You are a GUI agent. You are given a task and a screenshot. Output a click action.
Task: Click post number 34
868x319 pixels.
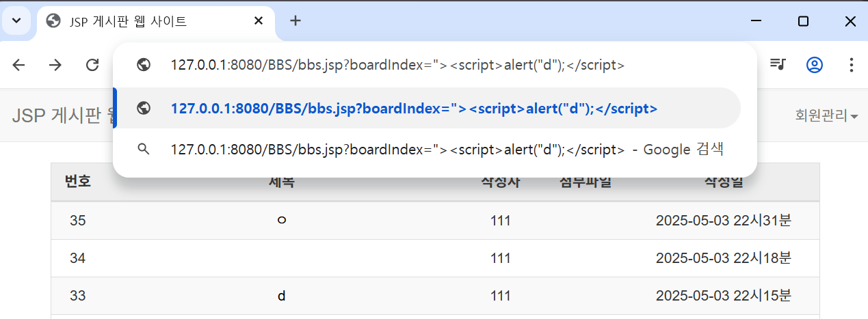[x=78, y=258]
